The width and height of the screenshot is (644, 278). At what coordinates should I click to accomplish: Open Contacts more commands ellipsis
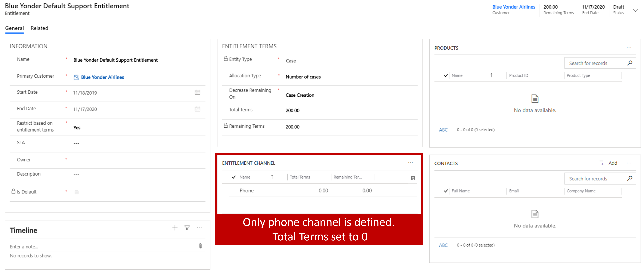(x=629, y=163)
